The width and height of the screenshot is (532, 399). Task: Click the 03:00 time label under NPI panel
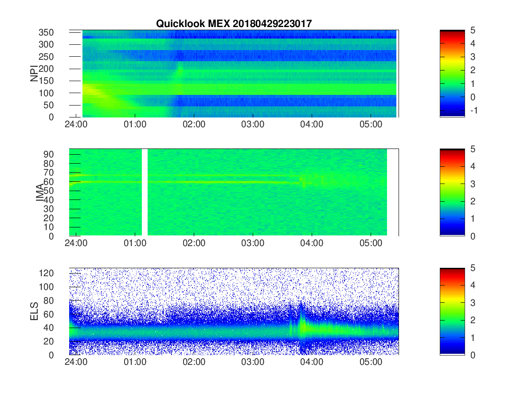(253, 125)
